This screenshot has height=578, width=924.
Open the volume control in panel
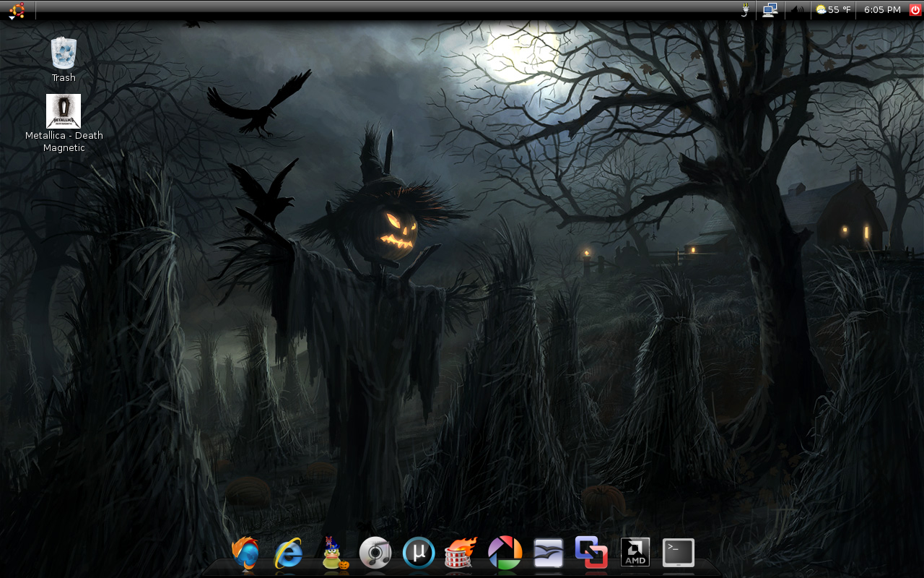tap(797, 10)
